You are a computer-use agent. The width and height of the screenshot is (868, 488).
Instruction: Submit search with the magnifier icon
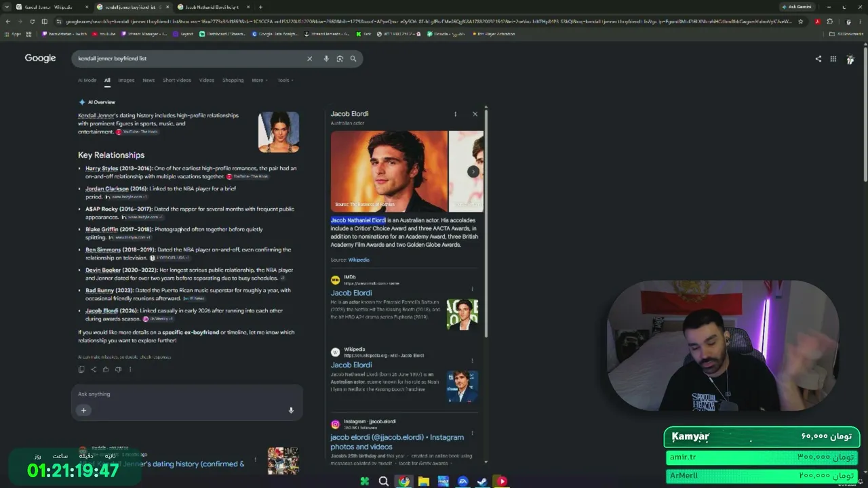pyautogui.click(x=353, y=59)
